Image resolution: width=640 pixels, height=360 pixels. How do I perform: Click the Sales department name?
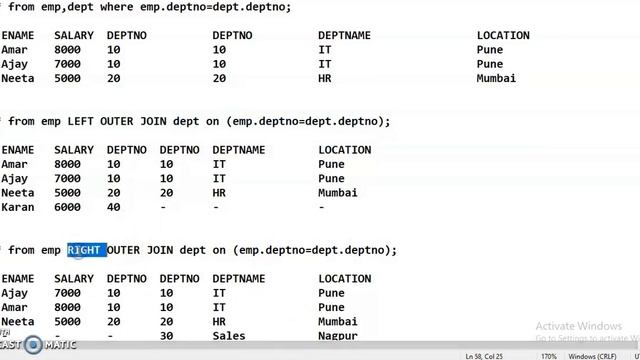click(229, 336)
